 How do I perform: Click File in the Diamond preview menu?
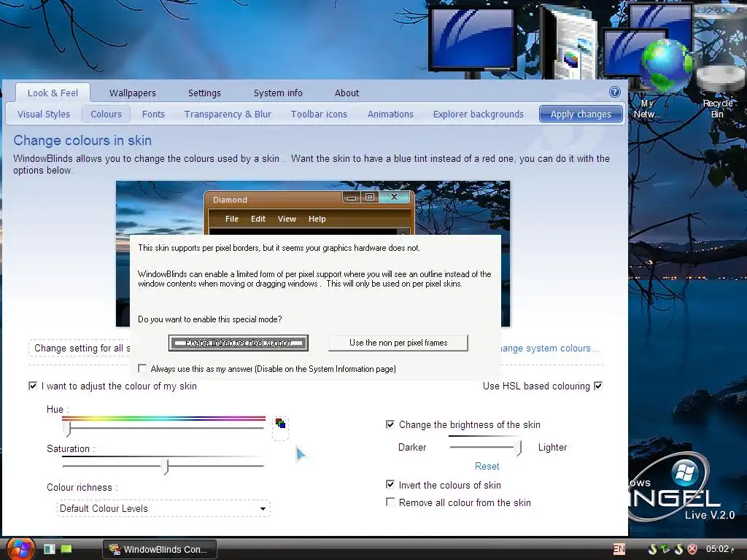coord(231,219)
